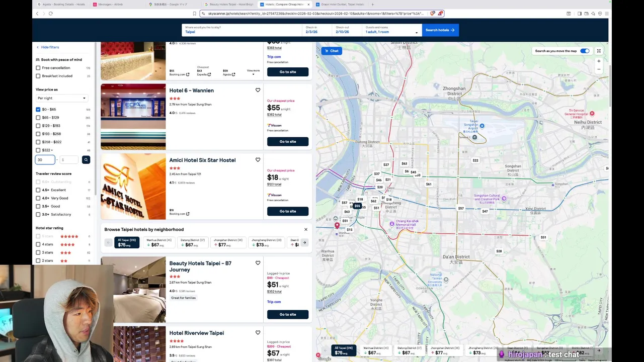Go back with the browser back arrow

pyautogui.click(x=37, y=14)
